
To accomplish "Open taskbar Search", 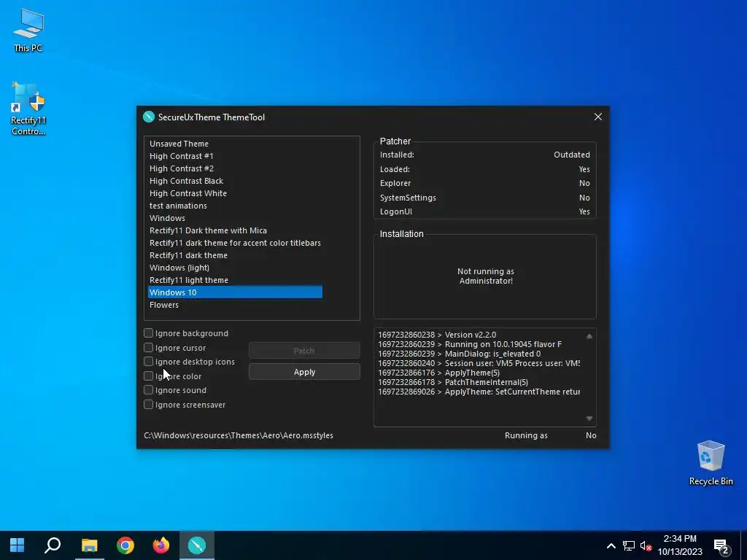I will (53, 545).
